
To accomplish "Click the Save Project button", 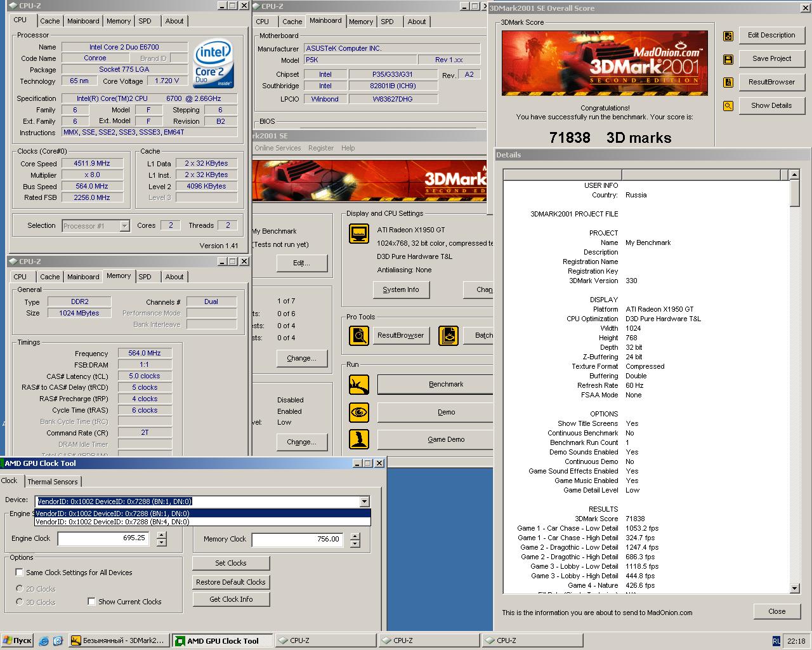I will [771, 59].
